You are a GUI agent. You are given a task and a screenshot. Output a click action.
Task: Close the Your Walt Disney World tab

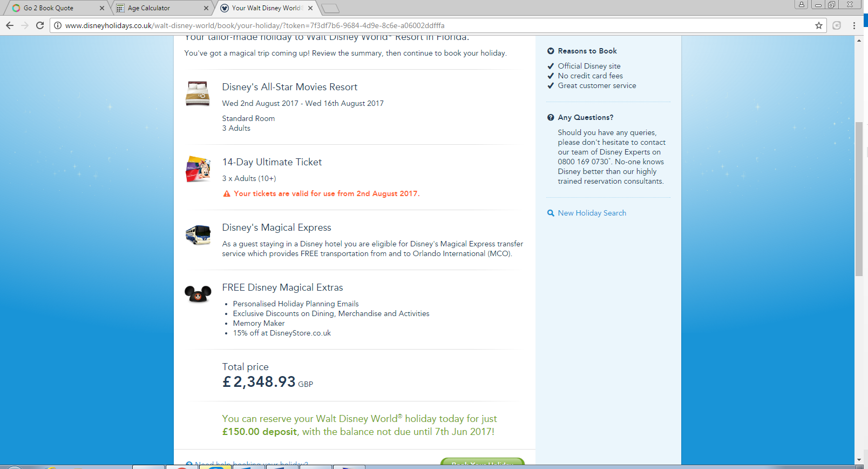click(310, 8)
